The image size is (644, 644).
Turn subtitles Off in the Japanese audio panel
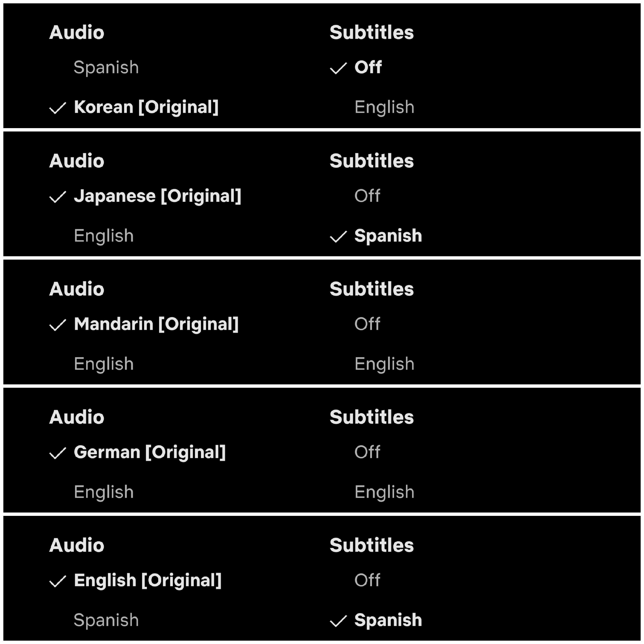point(367,196)
